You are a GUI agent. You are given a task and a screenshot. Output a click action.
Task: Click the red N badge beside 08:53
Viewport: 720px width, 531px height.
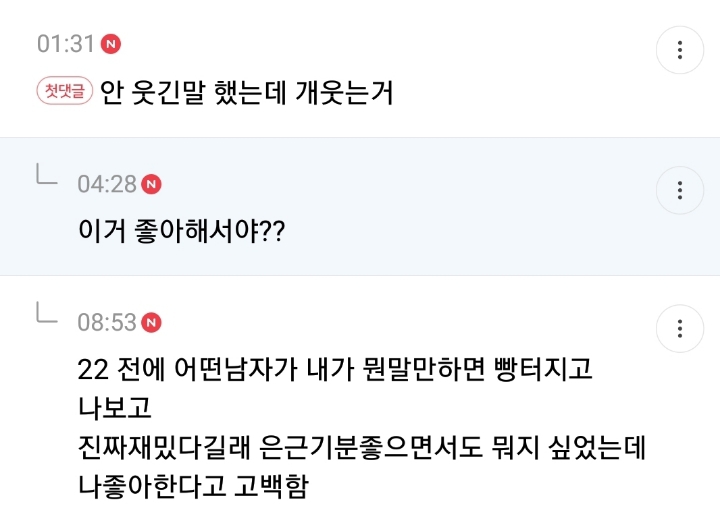click(x=151, y=322)
